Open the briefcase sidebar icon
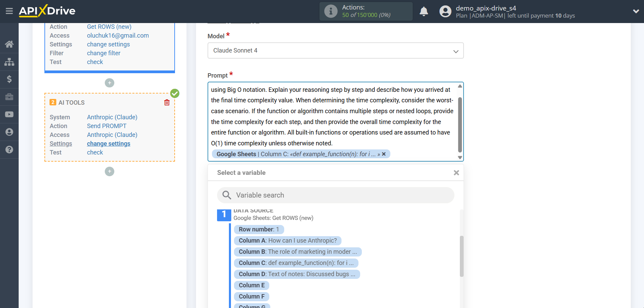This screenshot has width=644, height=308. [9, 97]
